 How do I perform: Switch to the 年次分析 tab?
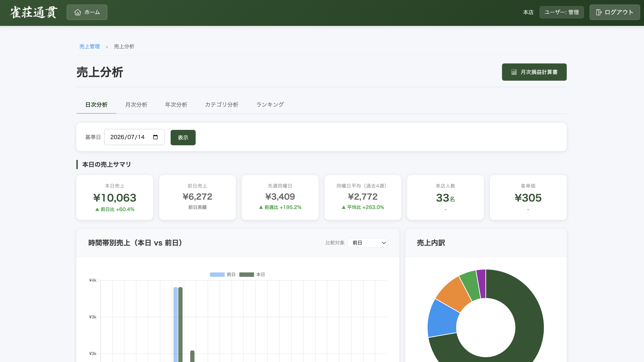(x=176, y=105)
